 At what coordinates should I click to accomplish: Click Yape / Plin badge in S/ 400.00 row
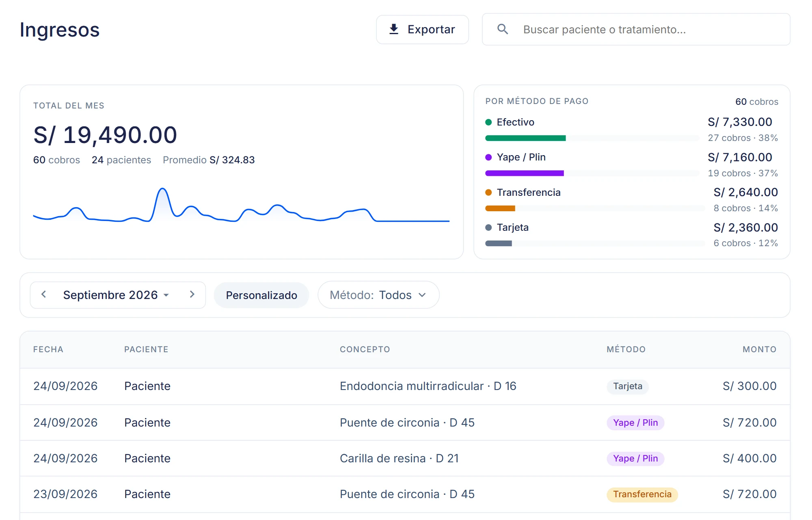635,459
